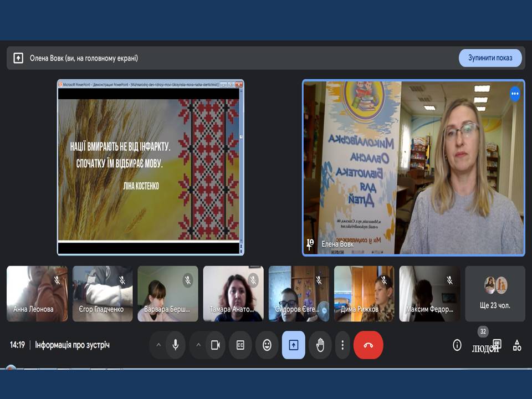
Task: Click the Зупинити показ button
Action: (x=490, y=58)
